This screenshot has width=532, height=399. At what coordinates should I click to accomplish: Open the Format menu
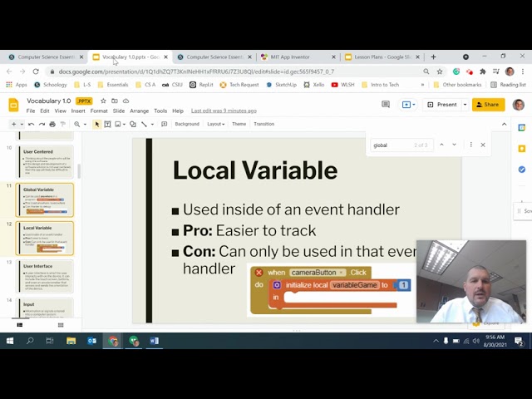[x=99, y=111]
